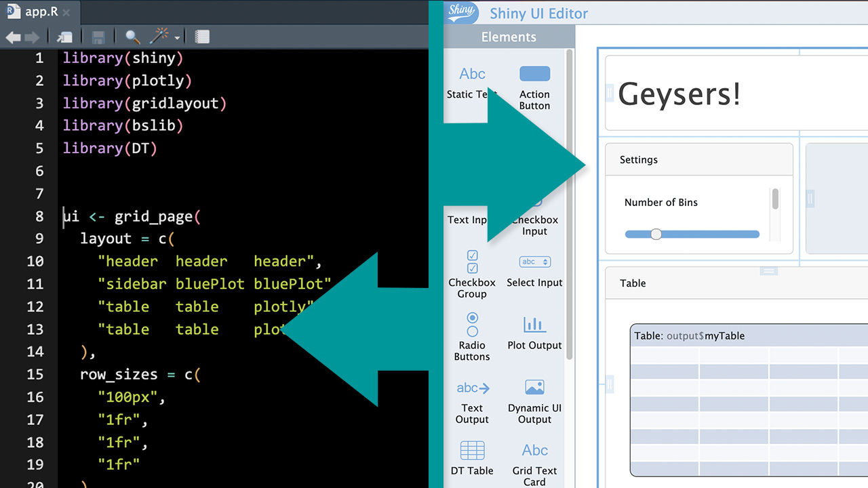The height and width of the screenshot is (488, 868).
Task: Switch to the app.R tab
Action: click(x=39, y=12)
